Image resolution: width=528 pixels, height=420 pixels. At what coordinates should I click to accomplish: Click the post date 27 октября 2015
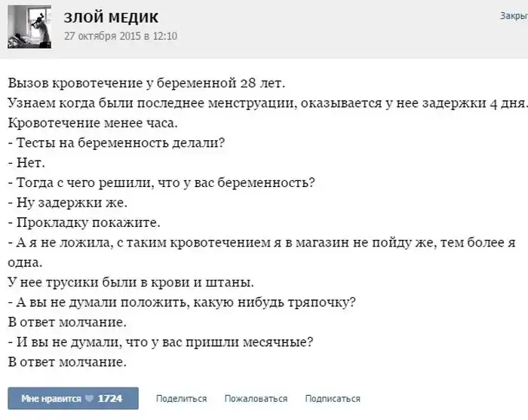pyautogui.click(x=121, y=35)
